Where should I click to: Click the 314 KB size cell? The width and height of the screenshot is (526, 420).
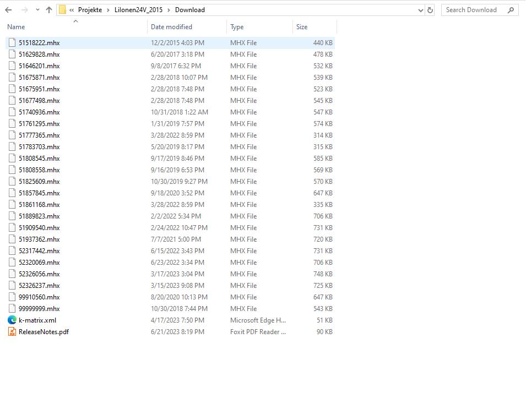tap(323, 135)
